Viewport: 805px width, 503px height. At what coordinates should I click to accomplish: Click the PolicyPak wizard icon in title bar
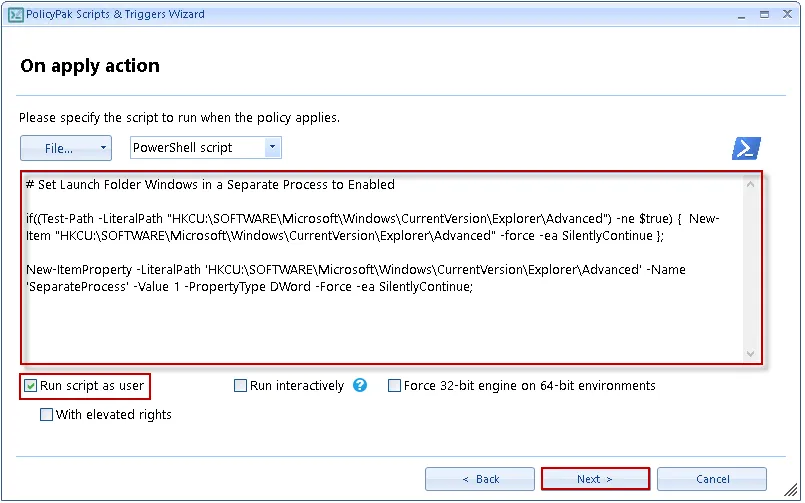(x=15, y=15)
